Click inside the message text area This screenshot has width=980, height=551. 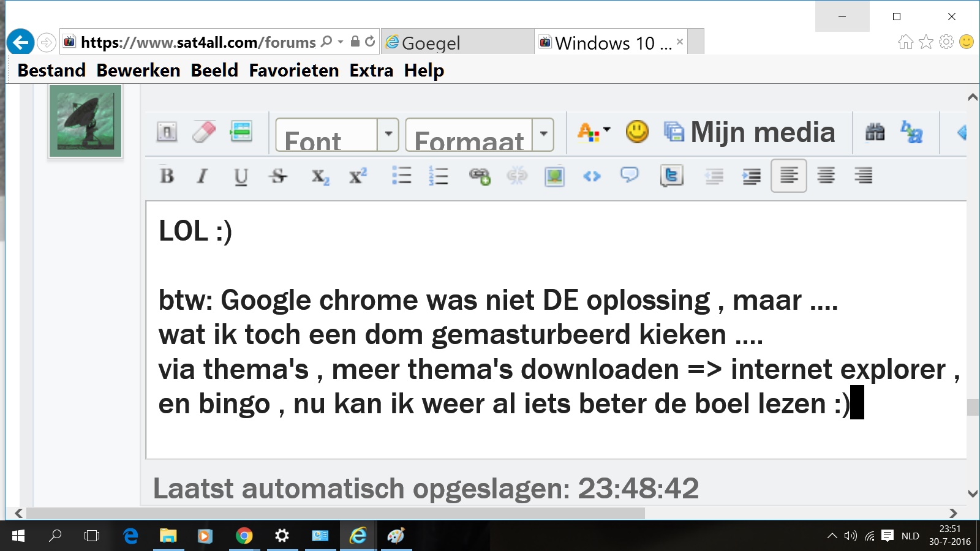pyautogui.click(x=556, y=329)
